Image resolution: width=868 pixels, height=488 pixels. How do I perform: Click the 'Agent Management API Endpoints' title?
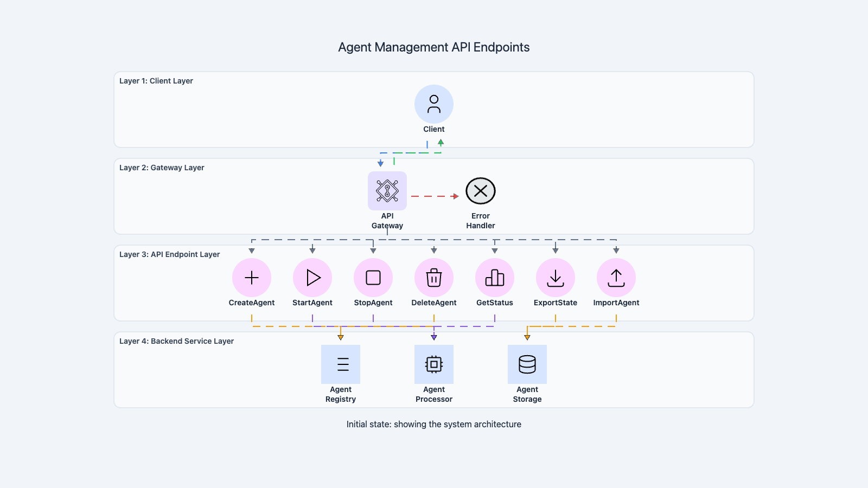(x=434, y=47)
